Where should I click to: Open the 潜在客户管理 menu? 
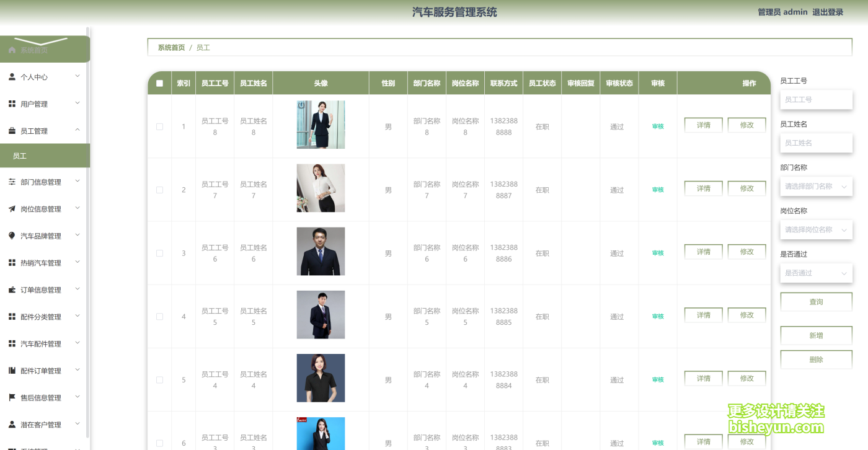45,425
